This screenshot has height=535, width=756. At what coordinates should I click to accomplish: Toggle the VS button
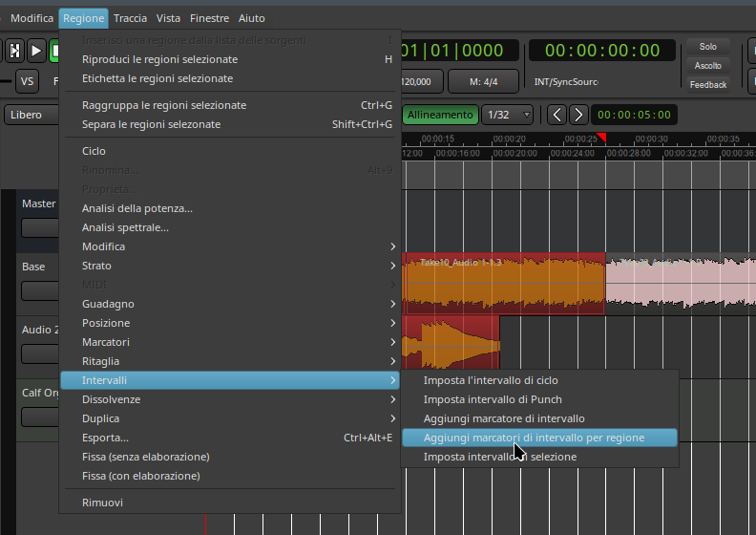[27, 81]
